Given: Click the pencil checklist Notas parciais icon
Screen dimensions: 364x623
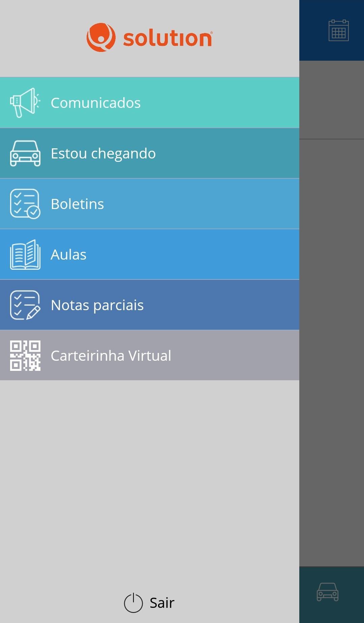Looking at the screenshot, I should (25, 305).
